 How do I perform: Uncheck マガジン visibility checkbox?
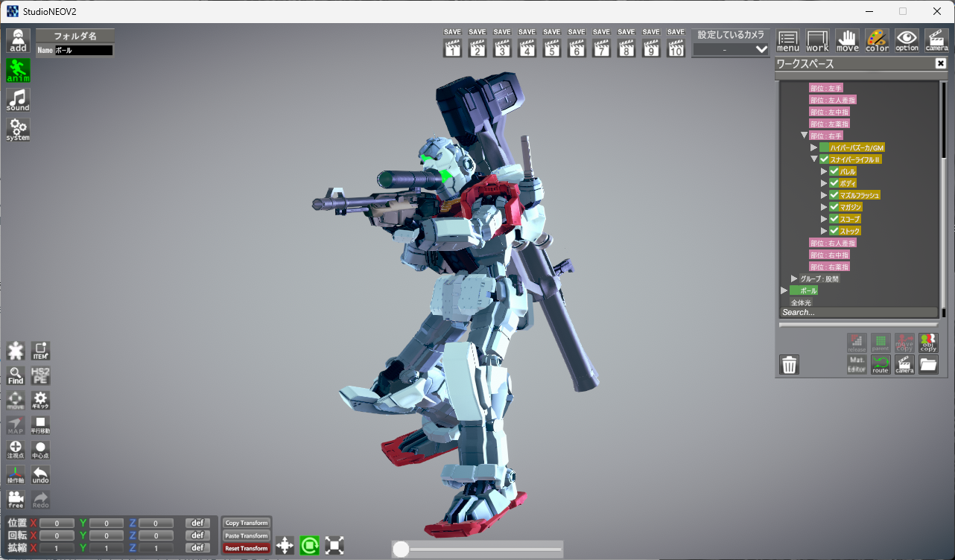pos(834,207)
